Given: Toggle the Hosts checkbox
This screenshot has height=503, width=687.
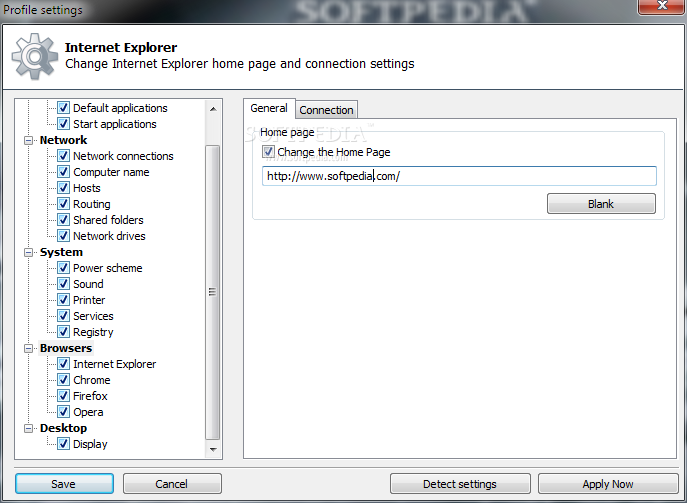Looking at the screenshot, I should (64, 188).
